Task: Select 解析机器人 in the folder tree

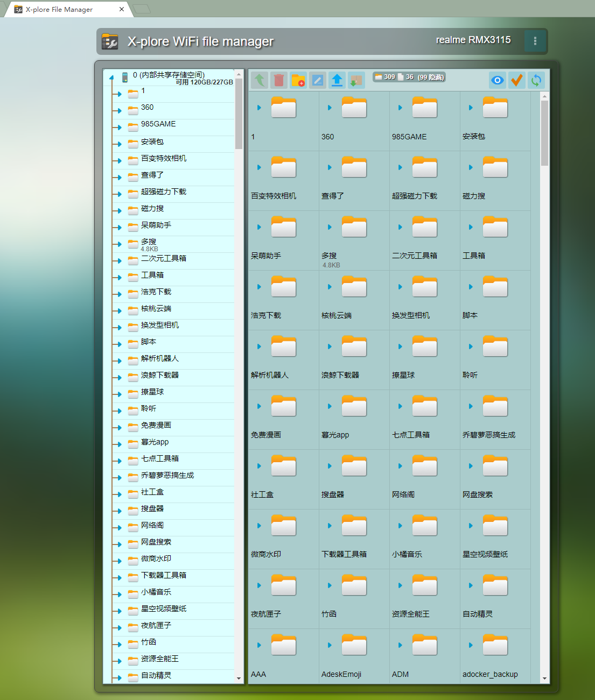Action: (x=160, y=358)
